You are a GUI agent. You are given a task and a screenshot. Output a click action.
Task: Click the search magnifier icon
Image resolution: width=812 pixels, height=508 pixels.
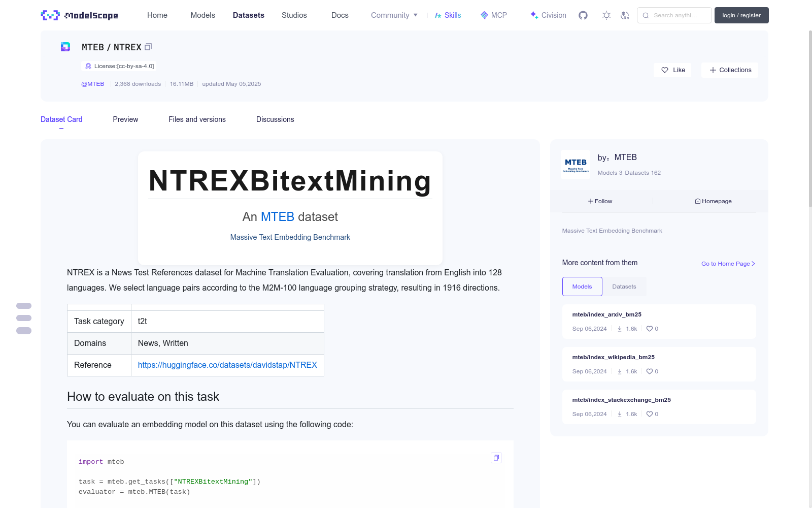tap(646, 15)
